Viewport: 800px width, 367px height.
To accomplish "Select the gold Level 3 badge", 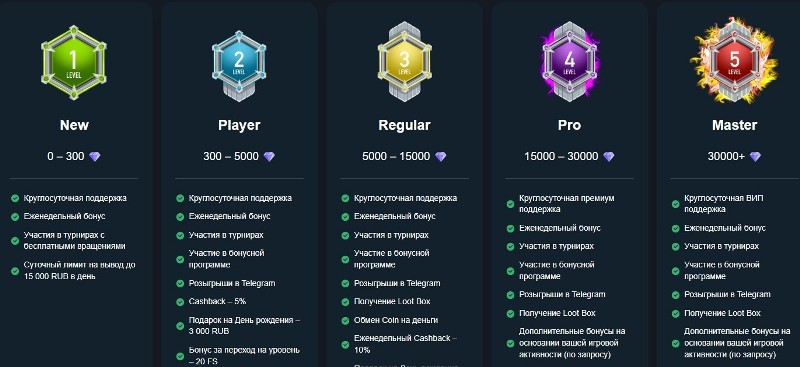I will click(404, 61).
